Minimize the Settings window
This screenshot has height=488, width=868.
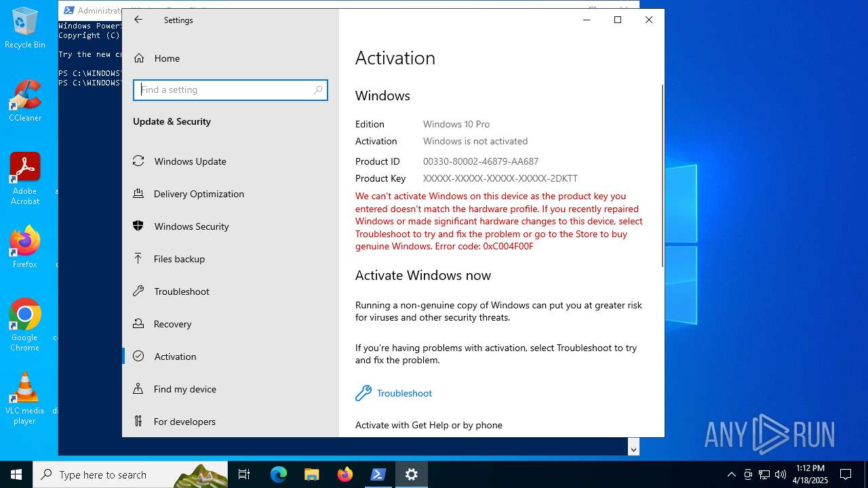click(587, 20)
